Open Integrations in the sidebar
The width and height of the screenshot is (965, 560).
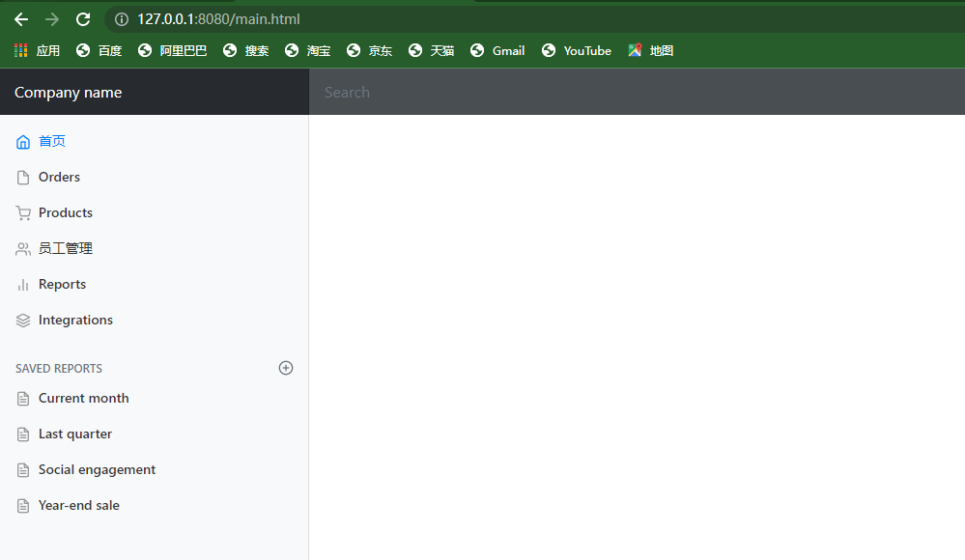(x=75, y=320)
